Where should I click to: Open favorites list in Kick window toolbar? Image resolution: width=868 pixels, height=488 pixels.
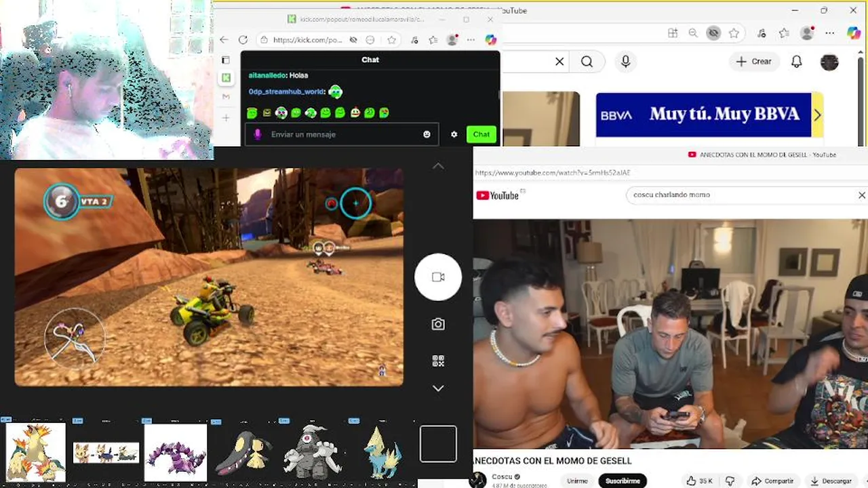433,40
